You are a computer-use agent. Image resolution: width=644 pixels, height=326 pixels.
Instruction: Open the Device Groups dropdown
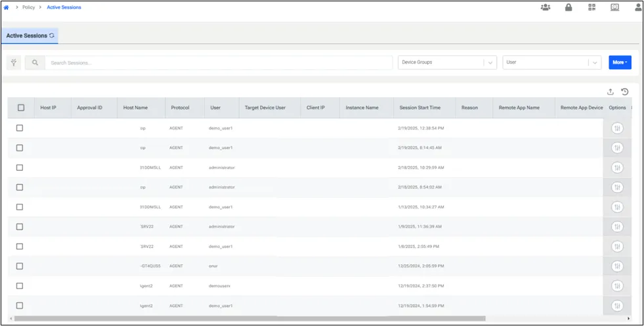(x=447, y=62)
